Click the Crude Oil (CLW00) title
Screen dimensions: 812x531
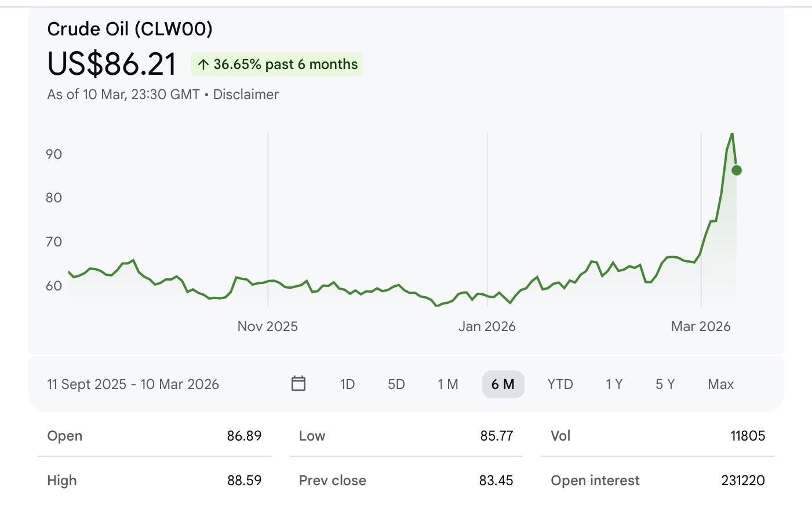(130, 29)
